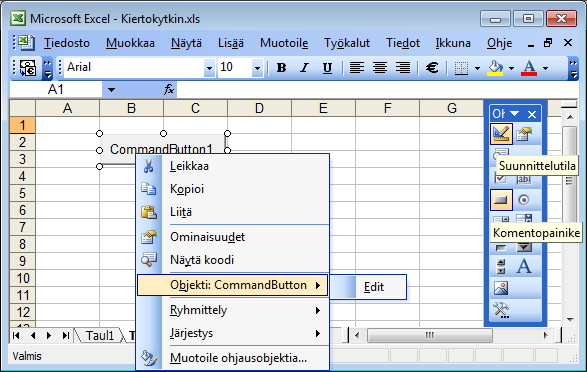Align cell text left

pyautogui.click(x=356, y=68)
